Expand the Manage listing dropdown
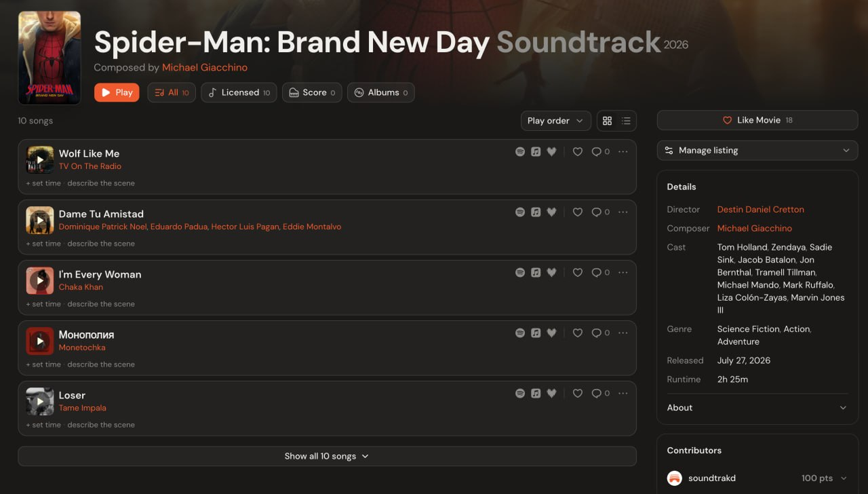Image resolution: width=868 pixels, height=494 pixels. (x=757, y=151)
